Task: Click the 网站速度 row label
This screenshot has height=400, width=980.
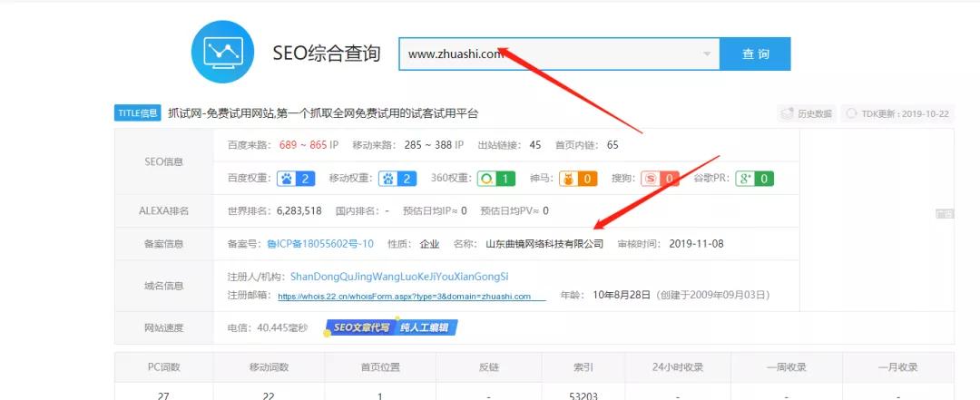Action: click(163, 327)
